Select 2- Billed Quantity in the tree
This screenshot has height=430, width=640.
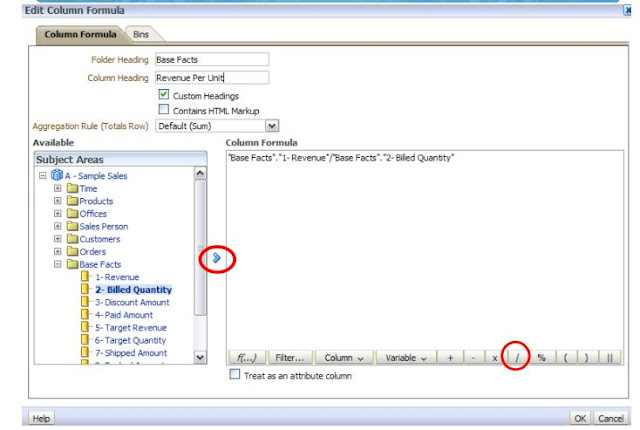click(133, 289)
